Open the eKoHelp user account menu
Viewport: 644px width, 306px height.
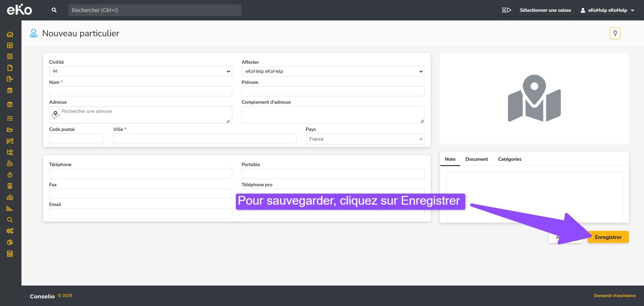[x=607, y=10]
